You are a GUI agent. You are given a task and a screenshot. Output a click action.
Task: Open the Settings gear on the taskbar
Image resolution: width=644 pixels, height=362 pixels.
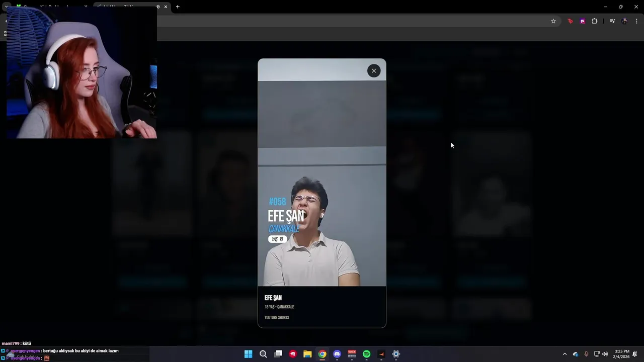point(396,354)
